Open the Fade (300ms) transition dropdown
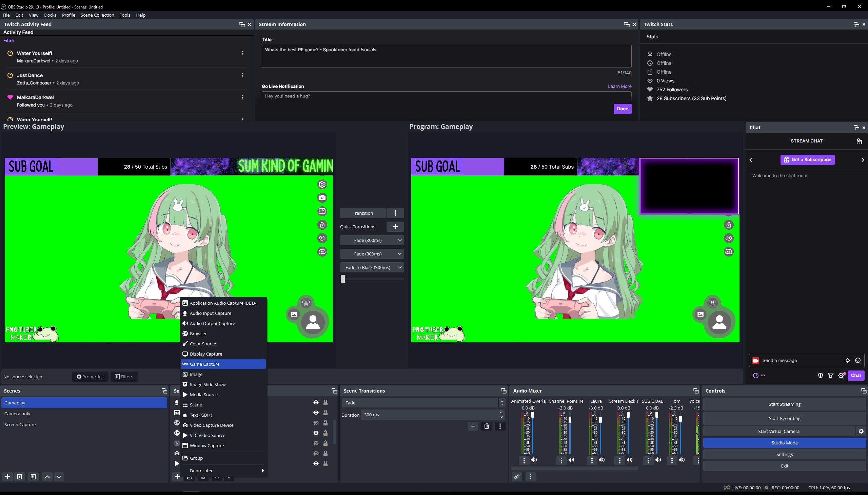Image resolution: width=868 pixels, height=495 pixels. pyautogui.click(x=372, y=240)
